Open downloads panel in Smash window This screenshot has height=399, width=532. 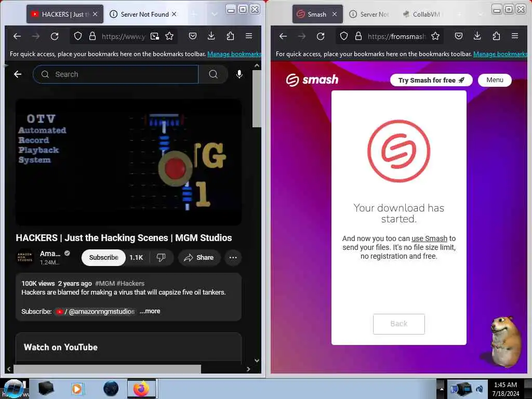tap(477, 36)
